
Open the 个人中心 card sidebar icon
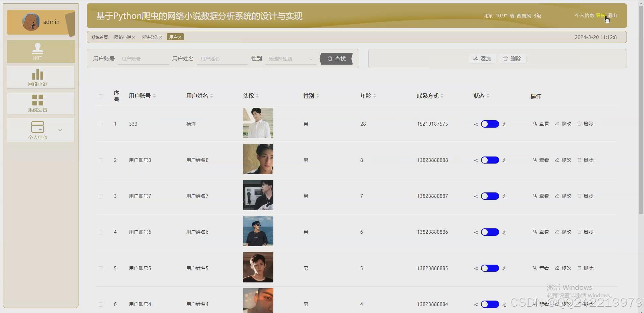point(38,127)
